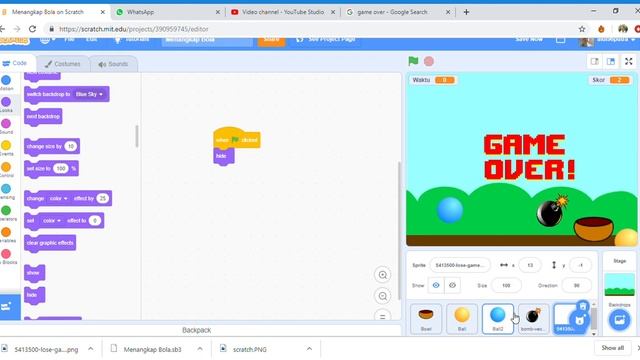Select the Ball2 sprite thumbnail
The height and width of the screenshot is (360, 640).
point(498,319)
